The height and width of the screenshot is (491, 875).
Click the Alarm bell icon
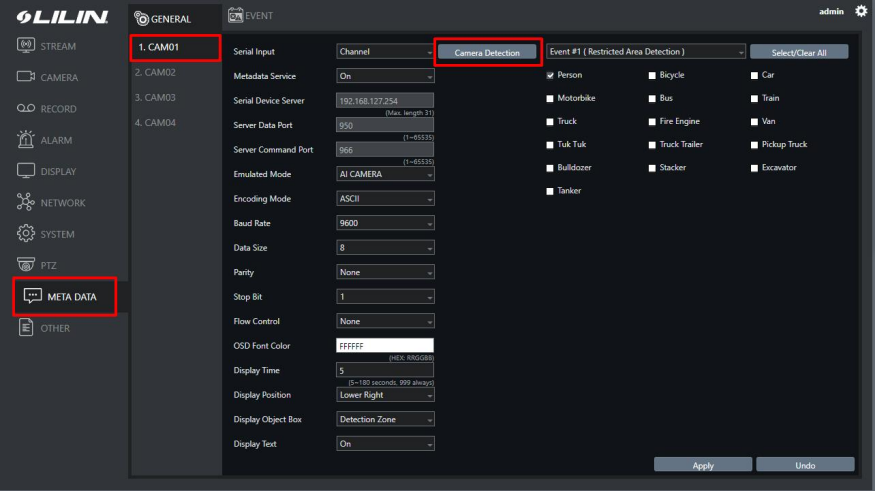point(26,139)
